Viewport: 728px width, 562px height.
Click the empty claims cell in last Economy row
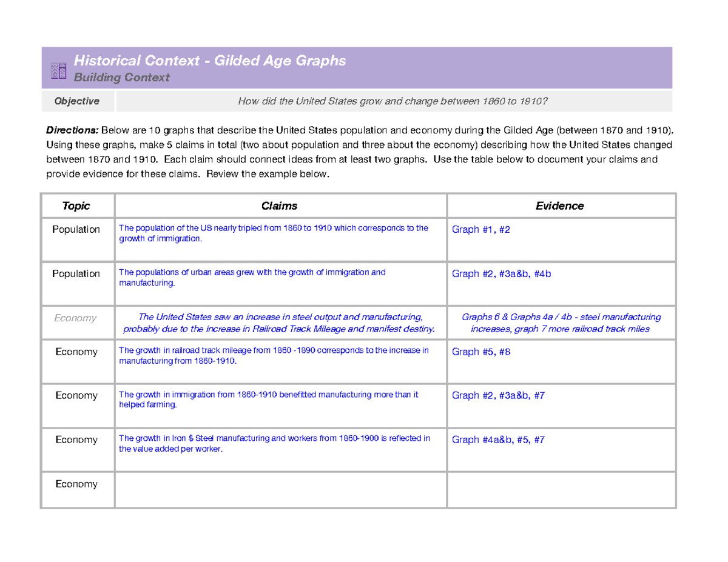click(x=280, y=489)
